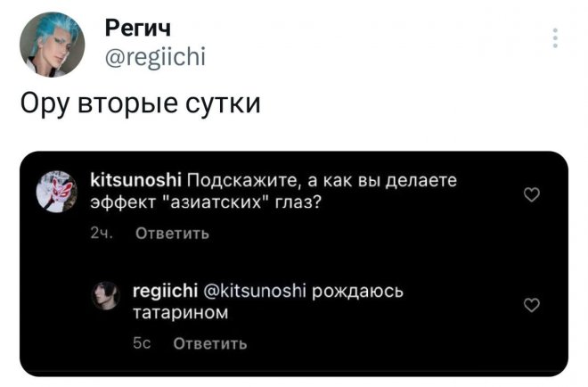
Task: Click the word Подскажите in kitsunoshi's comment
Action: tap(244, 181)
